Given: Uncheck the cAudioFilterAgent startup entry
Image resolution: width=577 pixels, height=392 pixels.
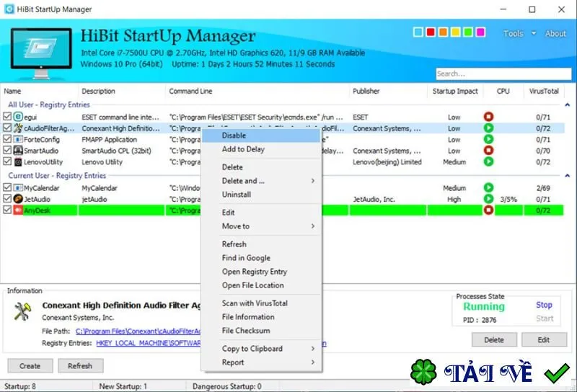Looking at the screenshot, I should 7,128.
